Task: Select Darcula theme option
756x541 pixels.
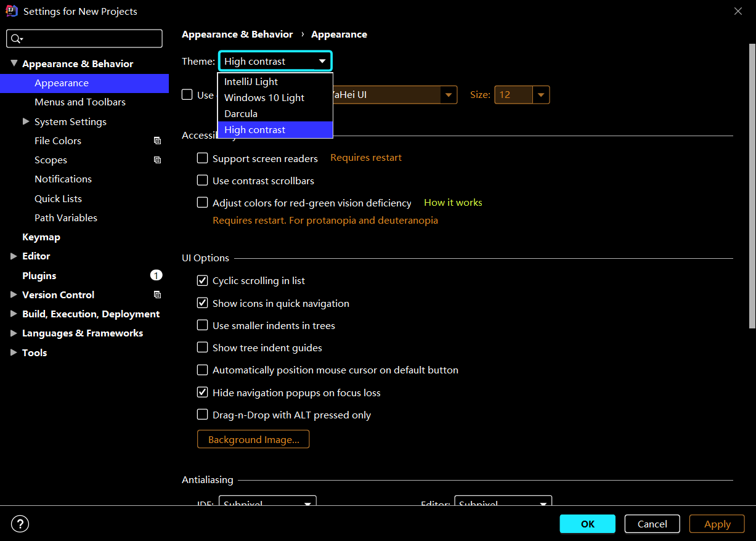Action: coord(275,113)
